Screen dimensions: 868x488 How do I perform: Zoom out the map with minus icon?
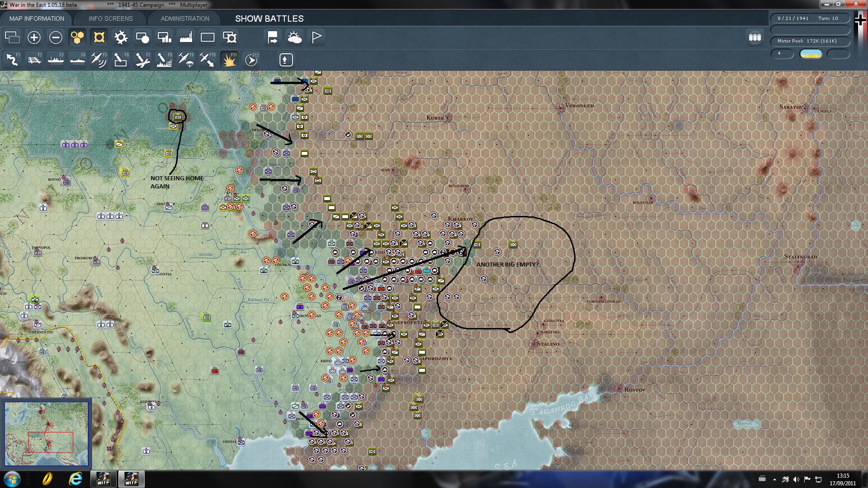pyautogui.click(x=56, y=37)
